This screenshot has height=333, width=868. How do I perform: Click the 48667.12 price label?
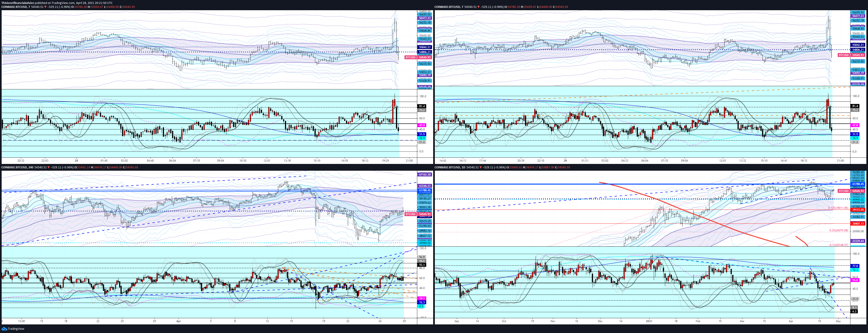[425, 236]
